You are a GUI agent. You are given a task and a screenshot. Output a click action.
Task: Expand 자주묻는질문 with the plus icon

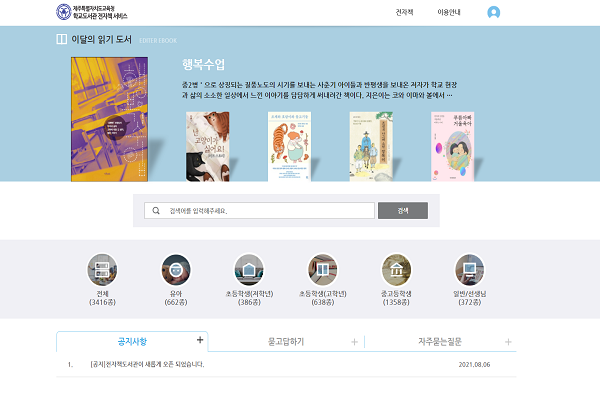pos(508,341)
